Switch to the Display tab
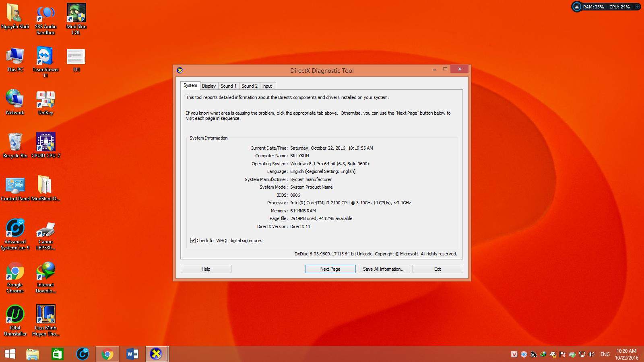The image size is (644, 362). (208, 86)
